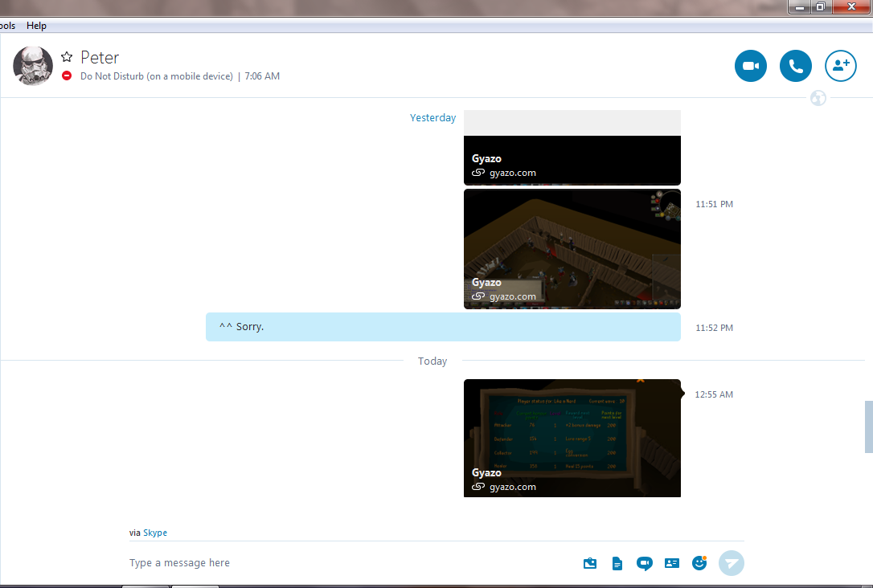Select the '^^ Sorry.' message bubble

(x=443, y=327)
